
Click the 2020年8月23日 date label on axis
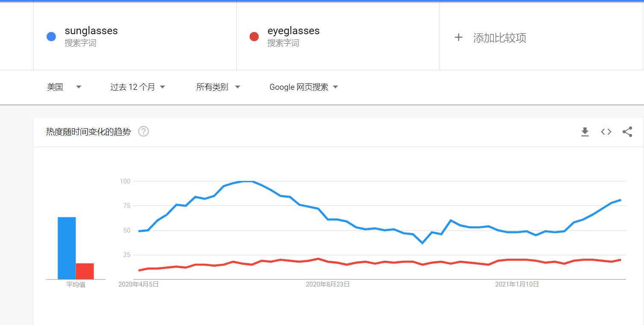coord(328,284)
